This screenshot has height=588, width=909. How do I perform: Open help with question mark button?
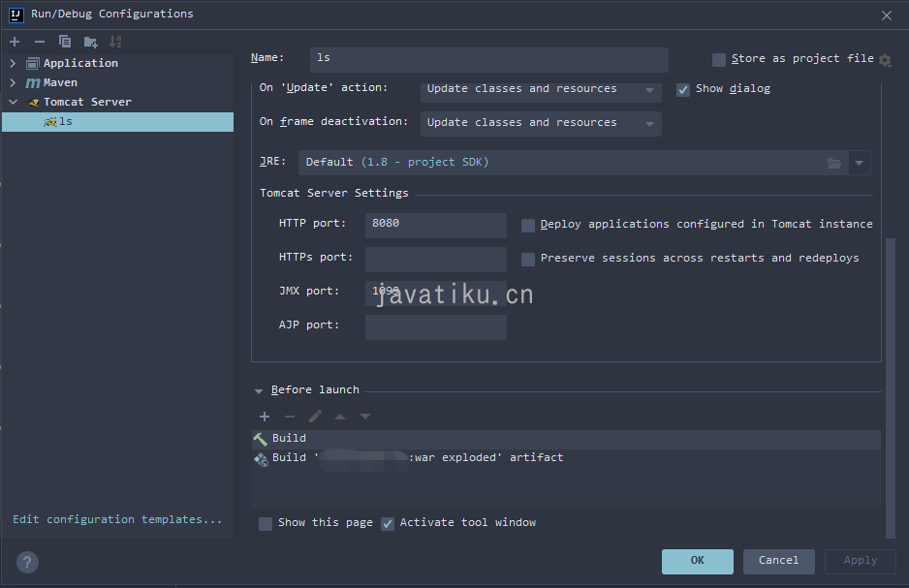27,562
